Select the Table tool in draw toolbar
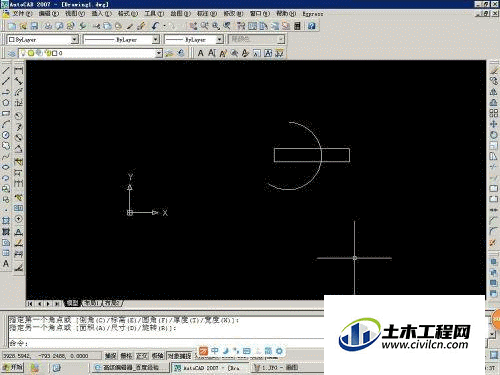Viewport: 500px width, 375px height. (x=6, y=253)
